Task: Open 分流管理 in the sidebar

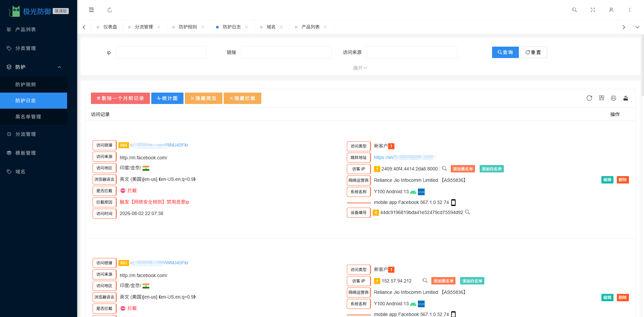Action: click(34, 134)
